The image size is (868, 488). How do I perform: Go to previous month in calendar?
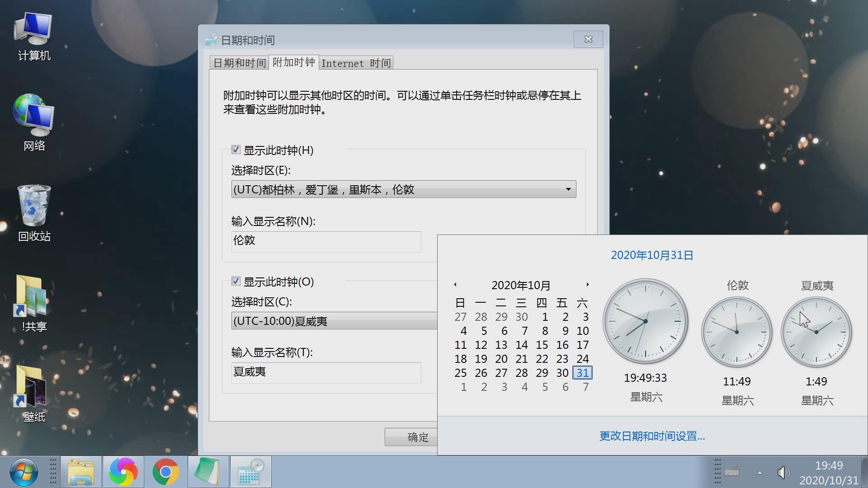[455, 285]
